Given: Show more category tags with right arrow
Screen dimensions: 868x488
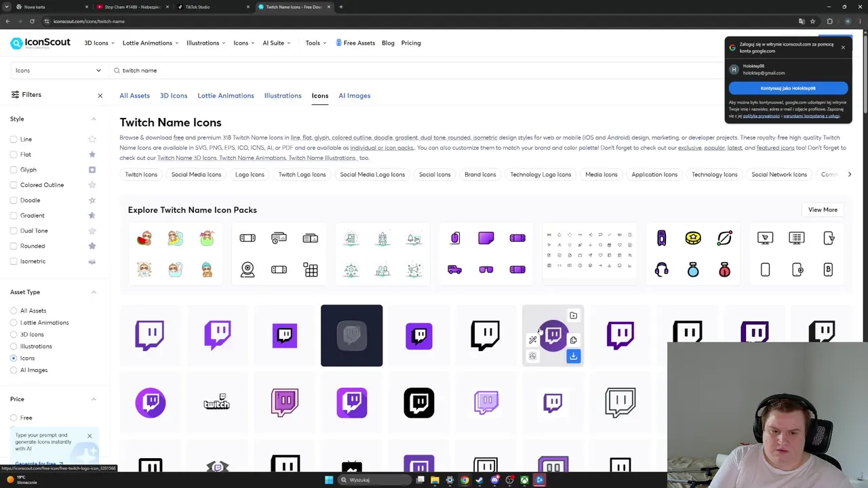Looking at the screenshot, I should pos(849,174).
